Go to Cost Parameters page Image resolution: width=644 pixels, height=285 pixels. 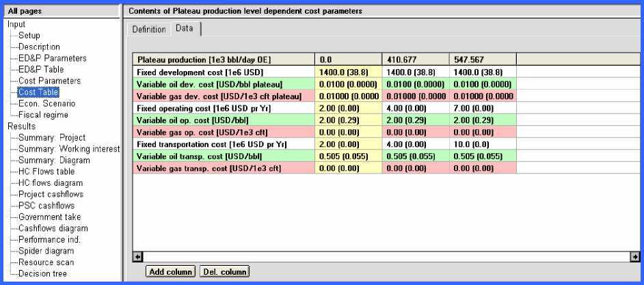(49, 81)
